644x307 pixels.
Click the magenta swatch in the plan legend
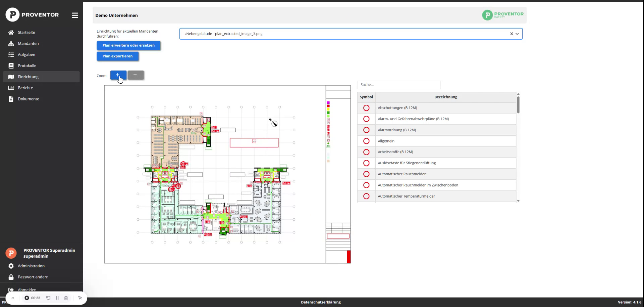point(328,103)
